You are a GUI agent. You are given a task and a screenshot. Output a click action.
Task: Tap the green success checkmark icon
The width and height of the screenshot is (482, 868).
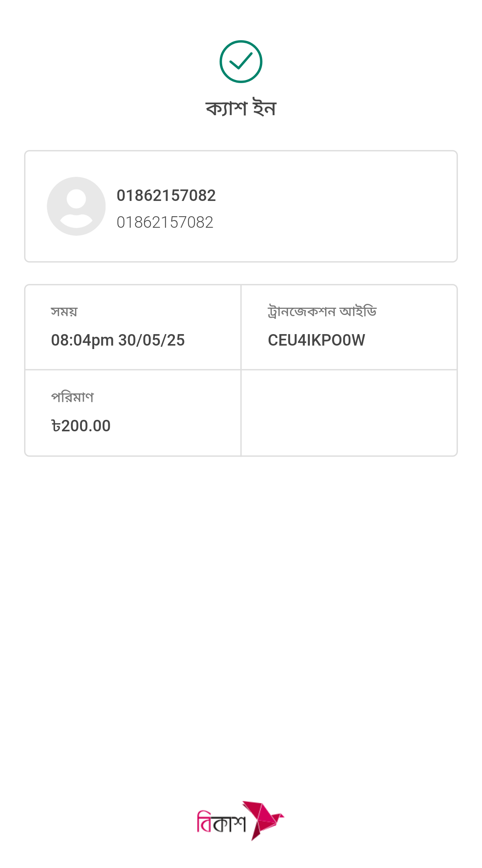tap(241, 62)
